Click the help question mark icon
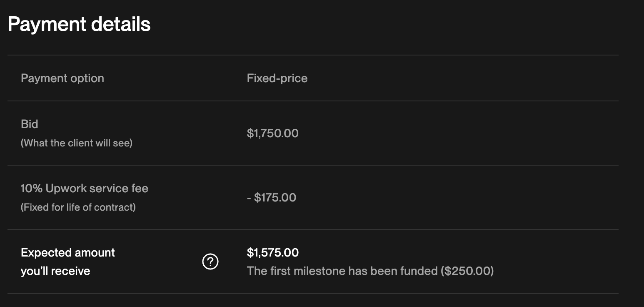 coord(210,262)
